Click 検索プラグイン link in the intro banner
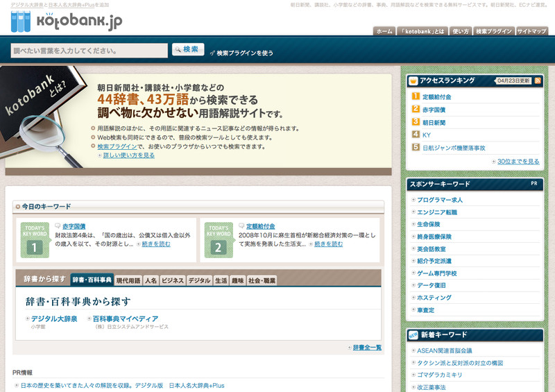The width and height of the screenshot is (555, 392). 117,146
